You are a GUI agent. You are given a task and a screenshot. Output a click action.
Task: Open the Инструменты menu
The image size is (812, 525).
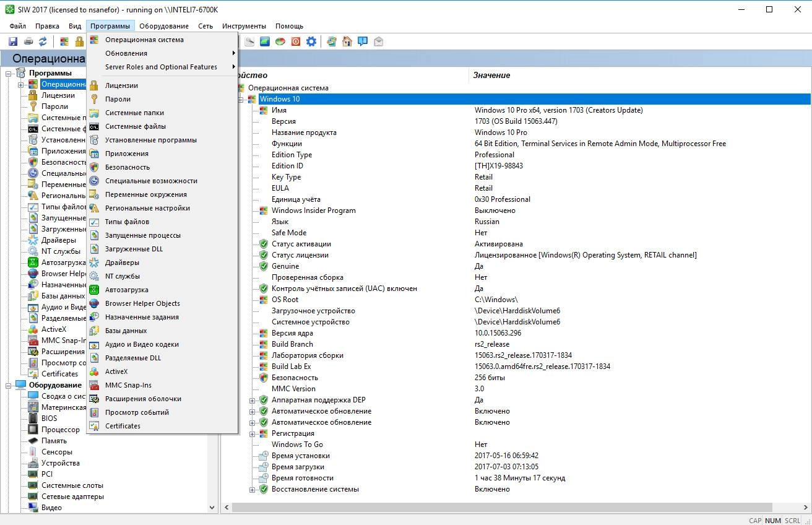[244, 26]
